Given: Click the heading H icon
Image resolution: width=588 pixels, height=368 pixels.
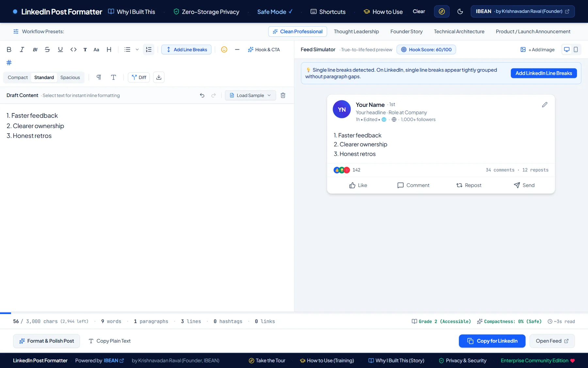Looking at the screenshot, I should (x=109, y=50).
